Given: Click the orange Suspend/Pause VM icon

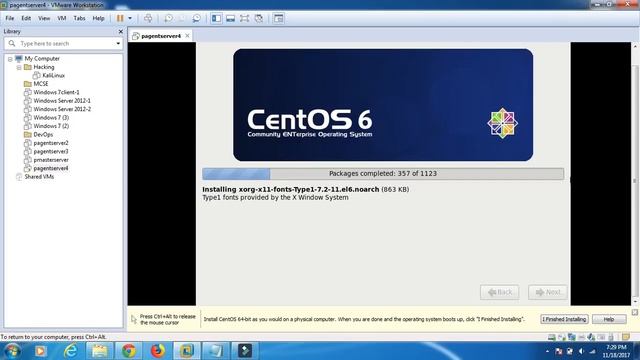Looking at the screenshot, I should pos(120,18).
